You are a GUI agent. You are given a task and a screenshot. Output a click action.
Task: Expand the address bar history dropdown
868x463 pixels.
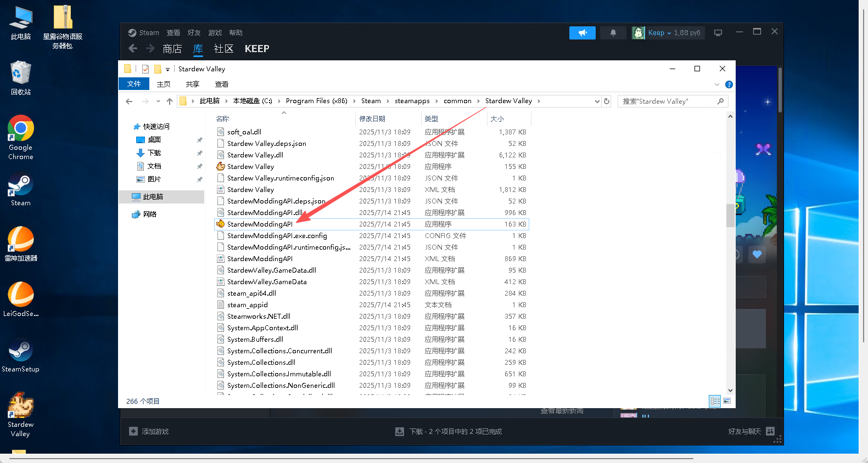597,101
